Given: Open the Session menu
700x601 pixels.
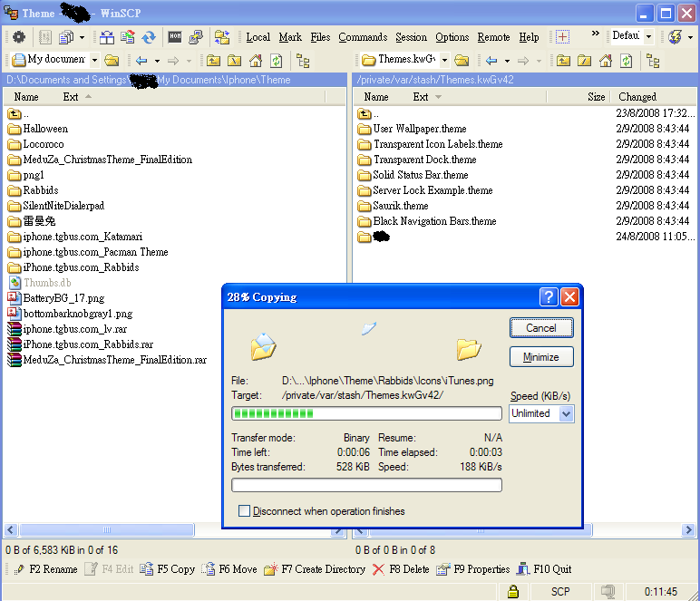Looking at the screenshot, I should coord(411,37).
